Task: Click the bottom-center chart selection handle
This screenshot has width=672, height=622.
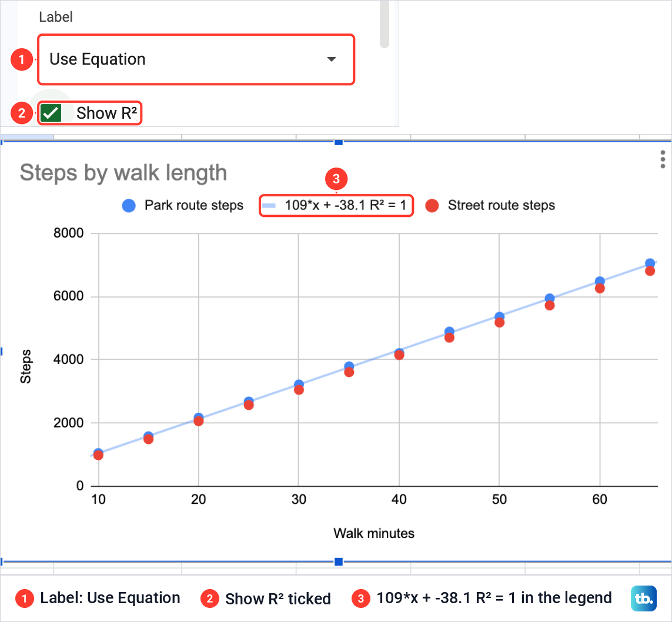Action: (339, 561)
